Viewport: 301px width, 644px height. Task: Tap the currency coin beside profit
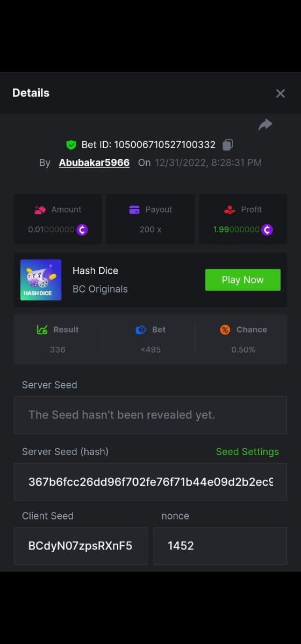click(x=267, y=230)
